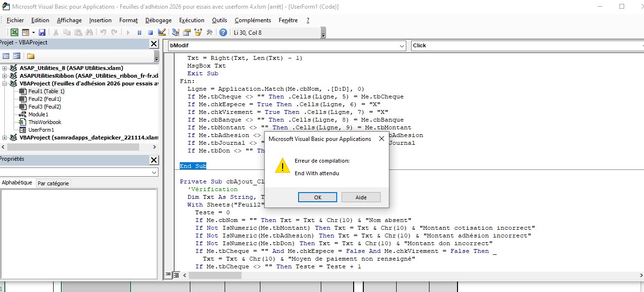Select UserForm1 in the project tree
The width and height of the screenshot is (644, 292).
(x=41, y=130)
